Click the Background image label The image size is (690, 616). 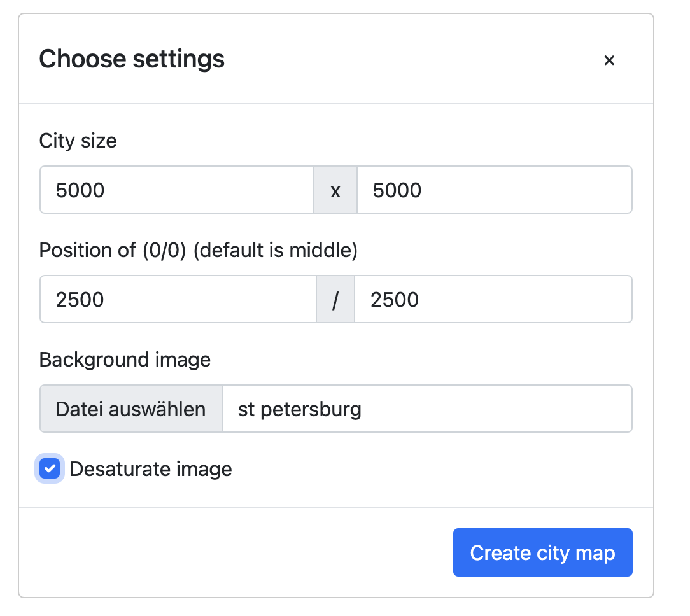125,360
